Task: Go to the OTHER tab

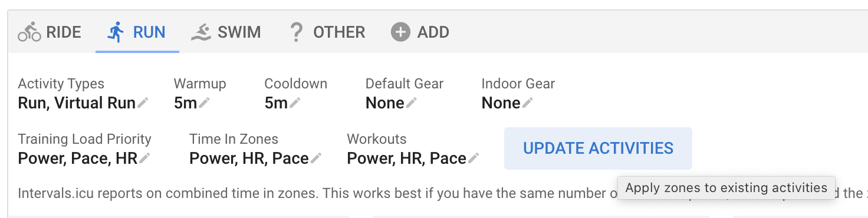Action: [327, 32]
